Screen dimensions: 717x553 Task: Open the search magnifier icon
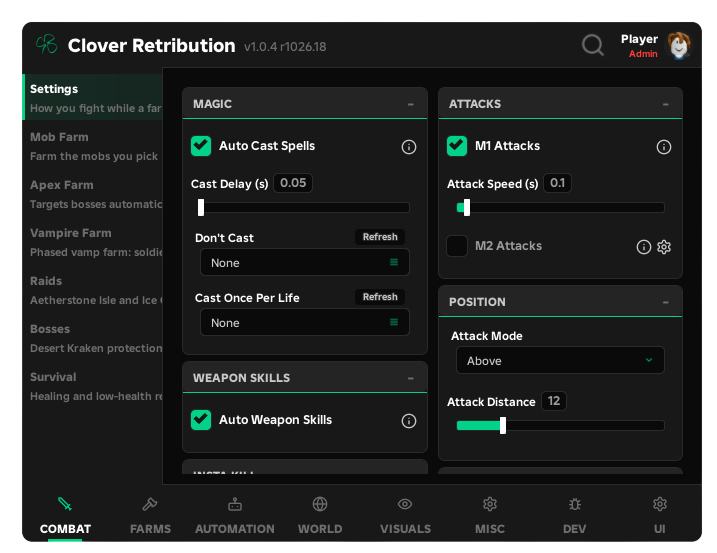tap(592, 45)
